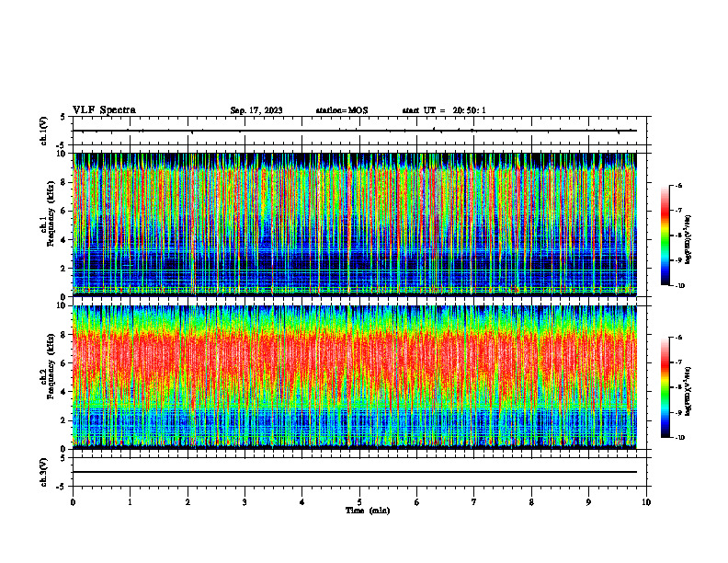Select the "Time (min)" axis label
728x563 pixels.
368,511
